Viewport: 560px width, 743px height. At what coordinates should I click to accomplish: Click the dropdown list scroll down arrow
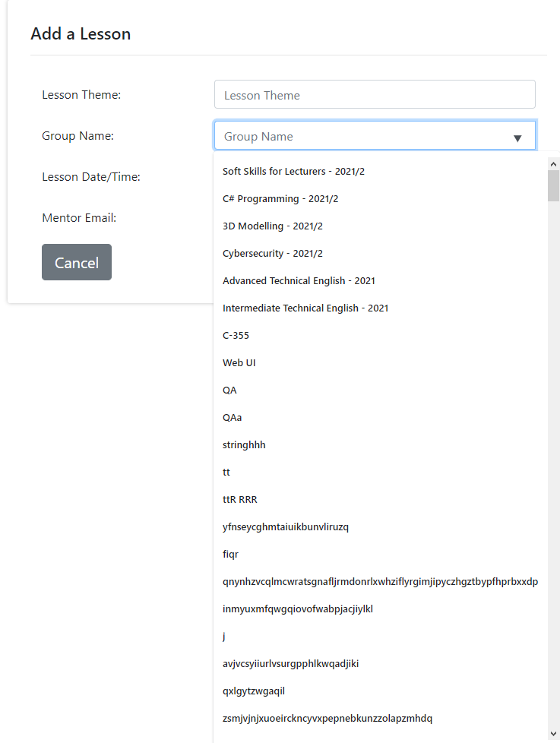pyautogui.click(x=553, y=734)
